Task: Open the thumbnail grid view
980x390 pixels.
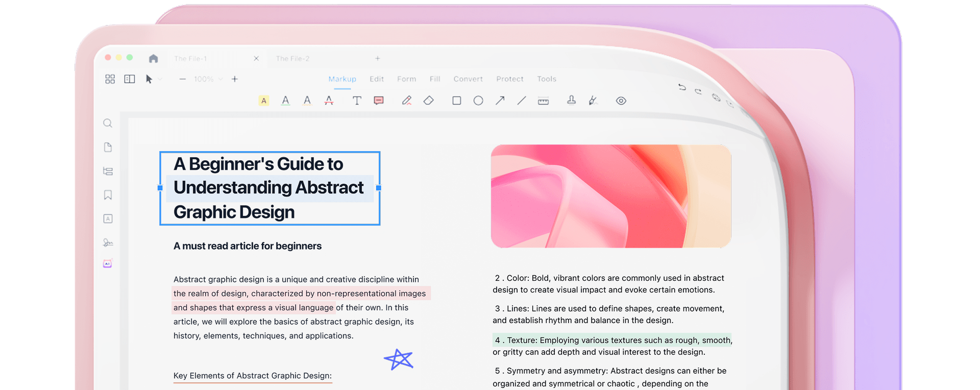Action: click(110, 79)
